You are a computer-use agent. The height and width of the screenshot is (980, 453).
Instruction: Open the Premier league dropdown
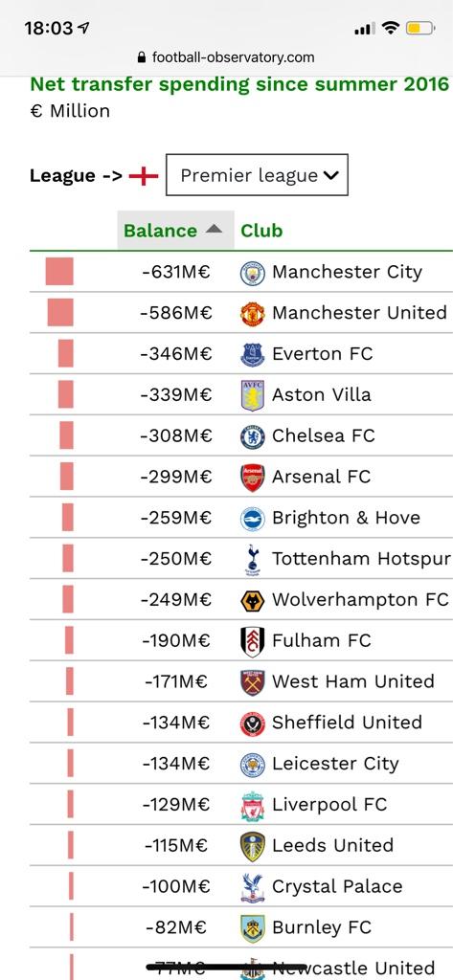[257, 175]
